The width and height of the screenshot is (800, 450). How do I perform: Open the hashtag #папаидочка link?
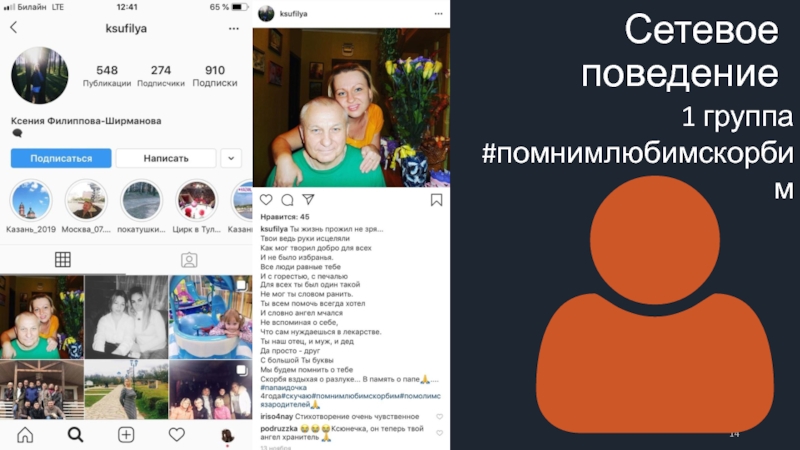[x=284, y=387]
